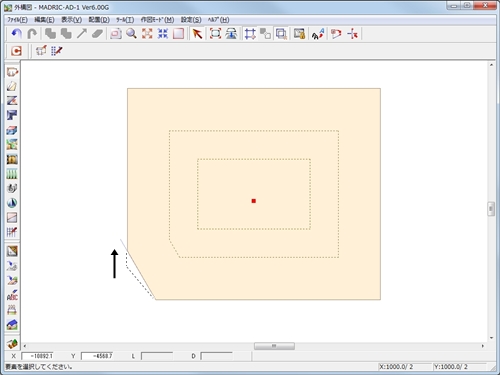The height and width of the screenshot is (375, 500).
Task: Click the scroll up arrow
Action: [x=491, y=65]
